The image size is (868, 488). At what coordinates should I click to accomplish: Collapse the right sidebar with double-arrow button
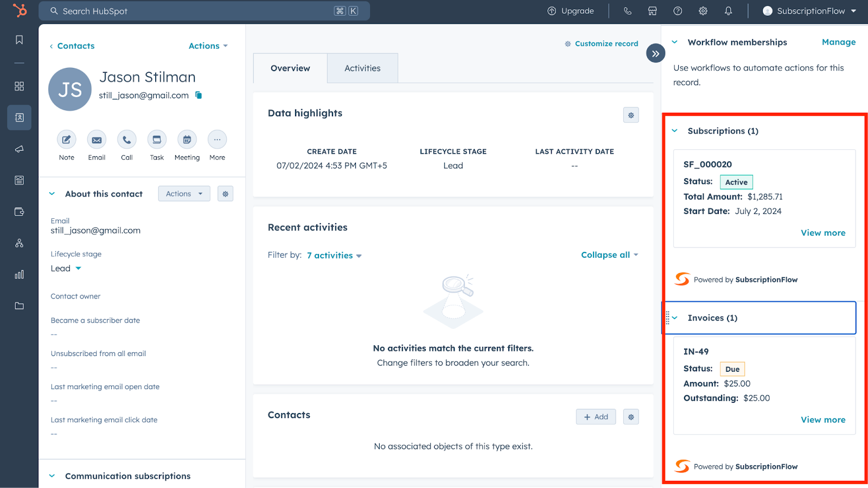coord(655,53)
